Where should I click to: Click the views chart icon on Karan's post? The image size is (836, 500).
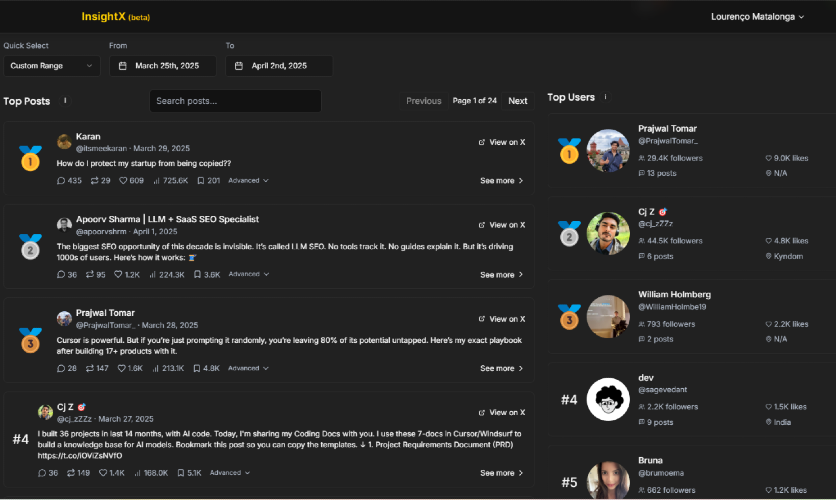tap(156, 181)
